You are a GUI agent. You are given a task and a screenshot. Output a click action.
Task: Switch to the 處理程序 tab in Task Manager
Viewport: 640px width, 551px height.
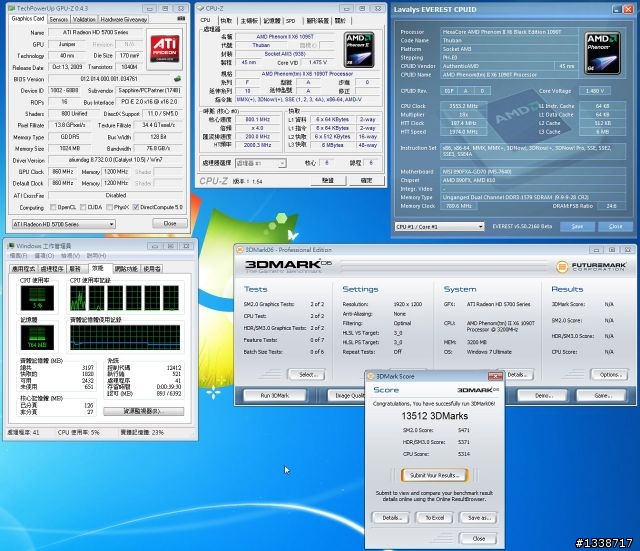pos(52,269)
